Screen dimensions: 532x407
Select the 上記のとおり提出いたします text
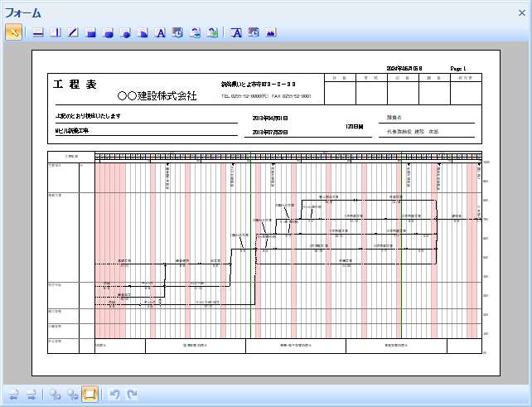[x=88, y=116]
